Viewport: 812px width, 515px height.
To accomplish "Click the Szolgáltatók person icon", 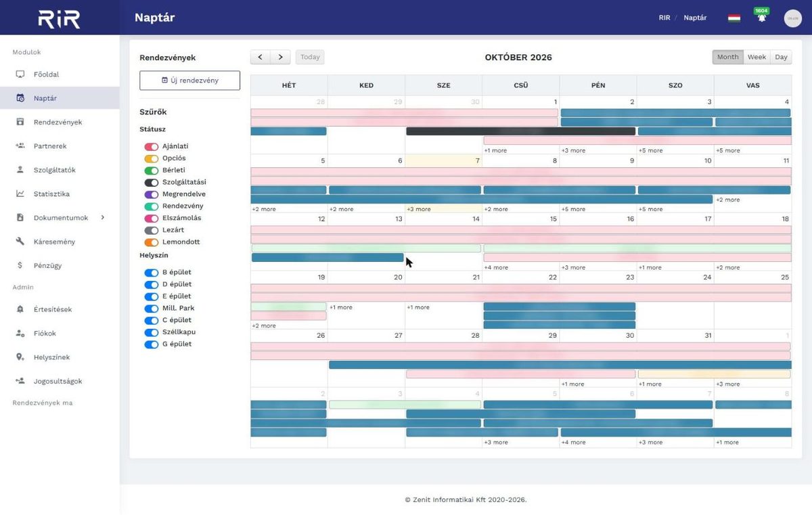I will point(20,170).
